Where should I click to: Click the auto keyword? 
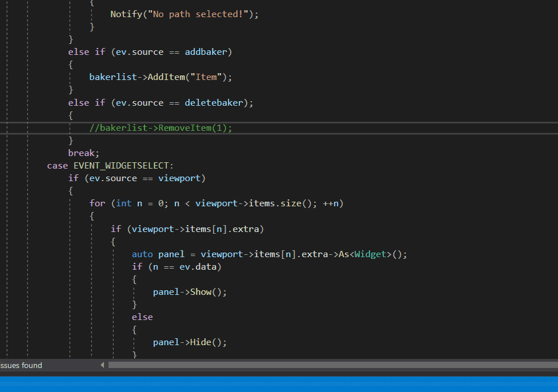tap(142, 254)
